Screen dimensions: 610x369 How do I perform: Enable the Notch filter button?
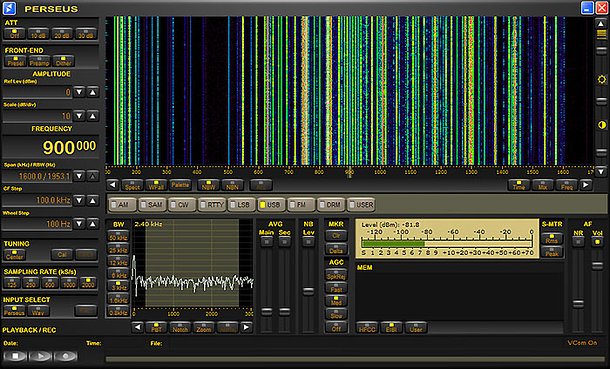tap(180, 328)
